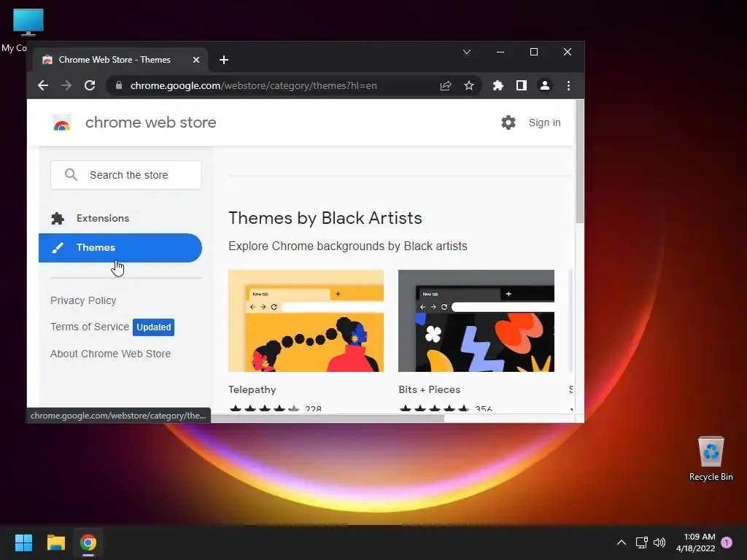The height and width of the screenshot is (560, 747).
Task: Open File Explorer from the taskbar
Action: coord(55,542)
